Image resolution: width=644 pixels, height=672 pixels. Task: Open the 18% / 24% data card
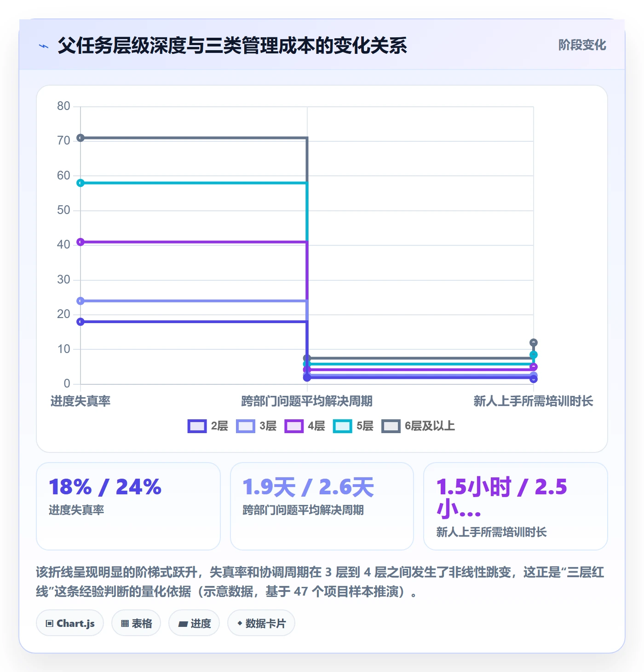pos(128,506)
